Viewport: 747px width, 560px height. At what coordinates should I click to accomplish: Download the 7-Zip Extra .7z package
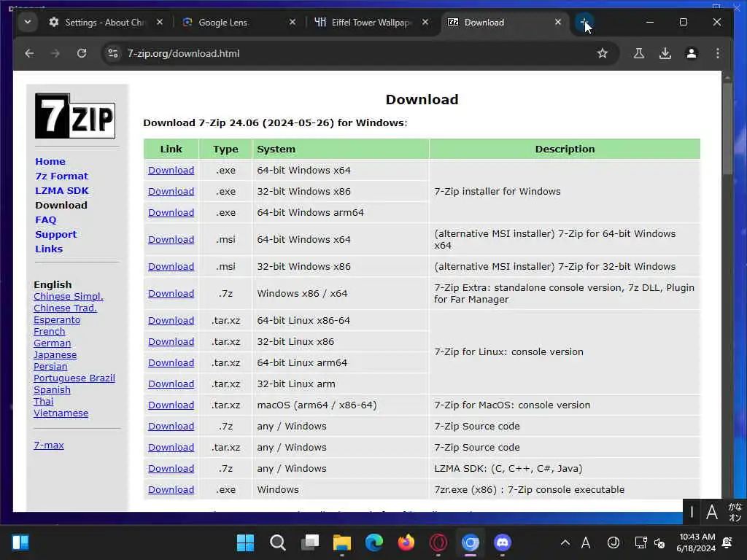(x=171, y=294)
